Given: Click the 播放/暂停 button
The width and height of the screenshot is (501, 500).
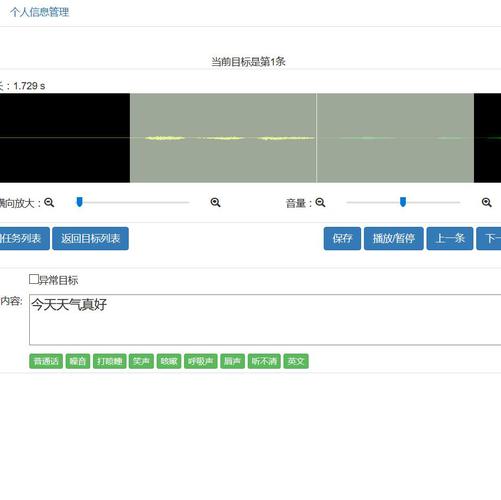Looking at the screenshot, I should [394, 238].
